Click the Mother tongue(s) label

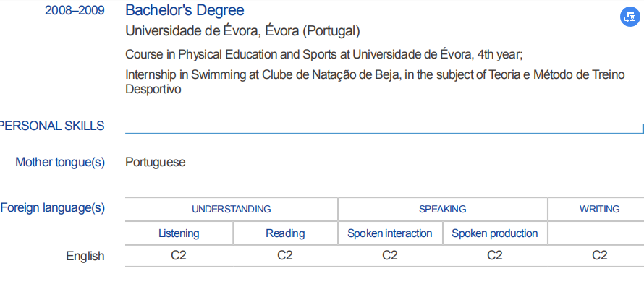(60, 162)
